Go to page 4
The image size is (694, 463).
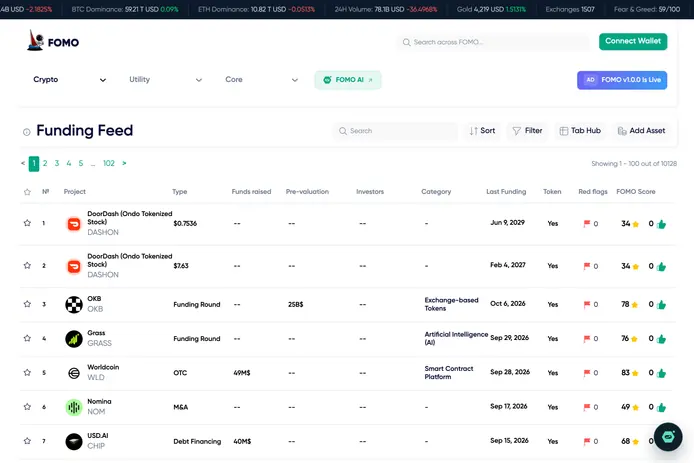69,163
